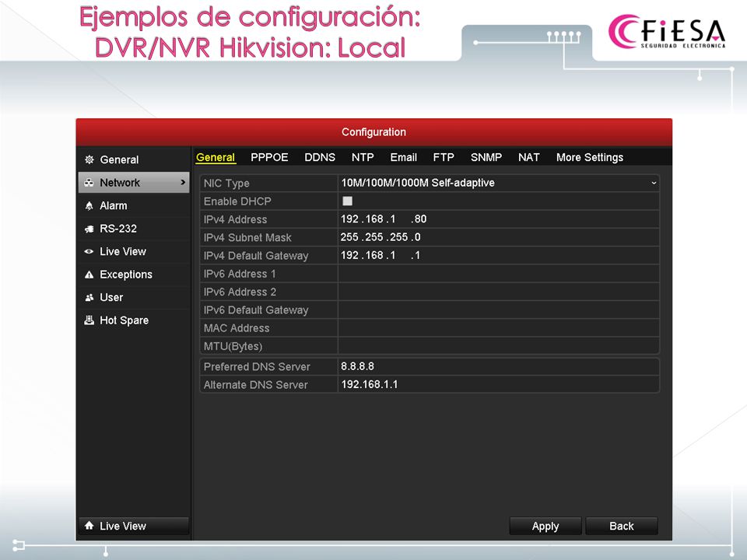Click the Live View eye icon
The image size is (747, 560).
tap(89, 251)
